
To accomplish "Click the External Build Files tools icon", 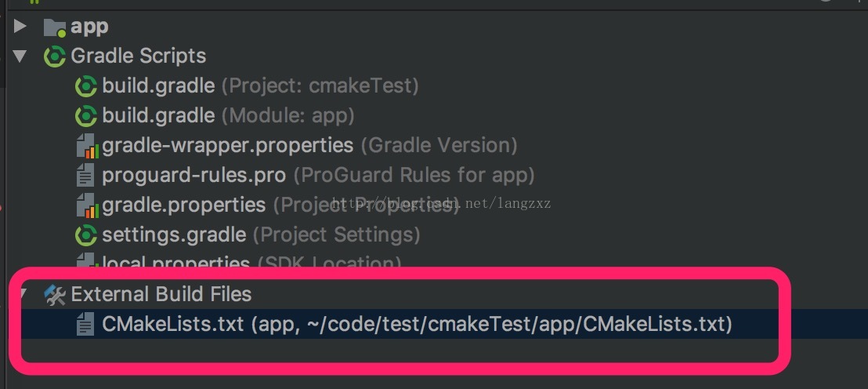I will [55, 295].
